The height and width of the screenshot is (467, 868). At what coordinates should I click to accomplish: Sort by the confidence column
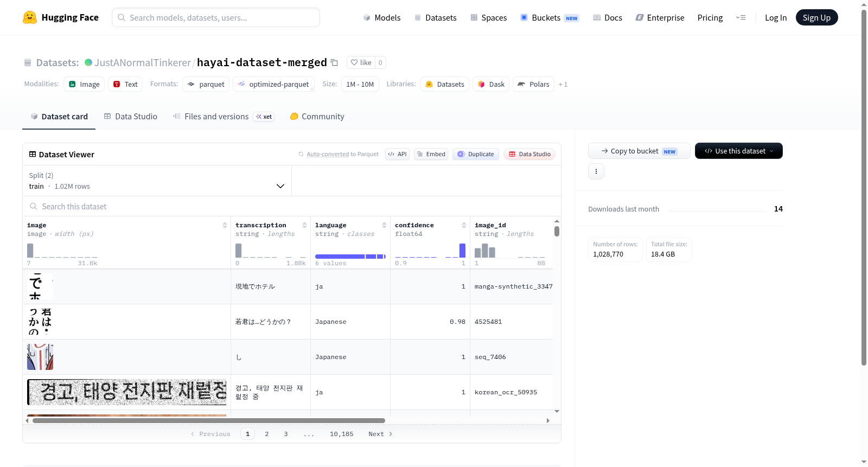464,225
